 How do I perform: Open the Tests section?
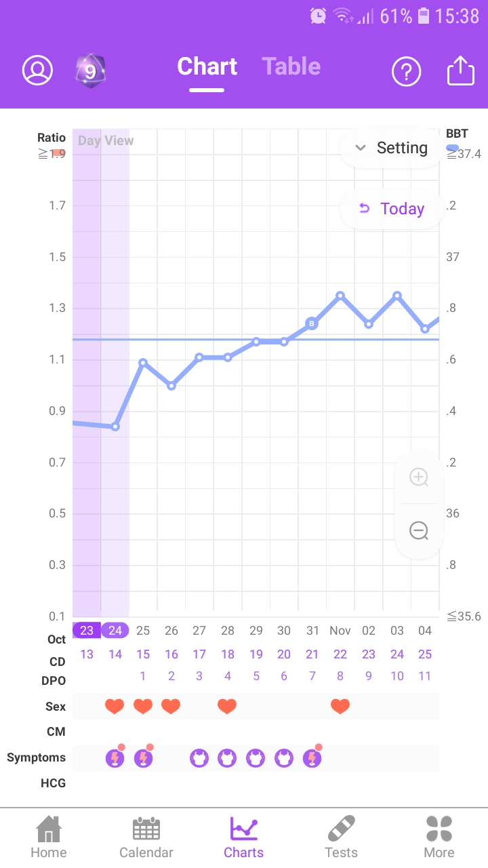pos(342,837)
